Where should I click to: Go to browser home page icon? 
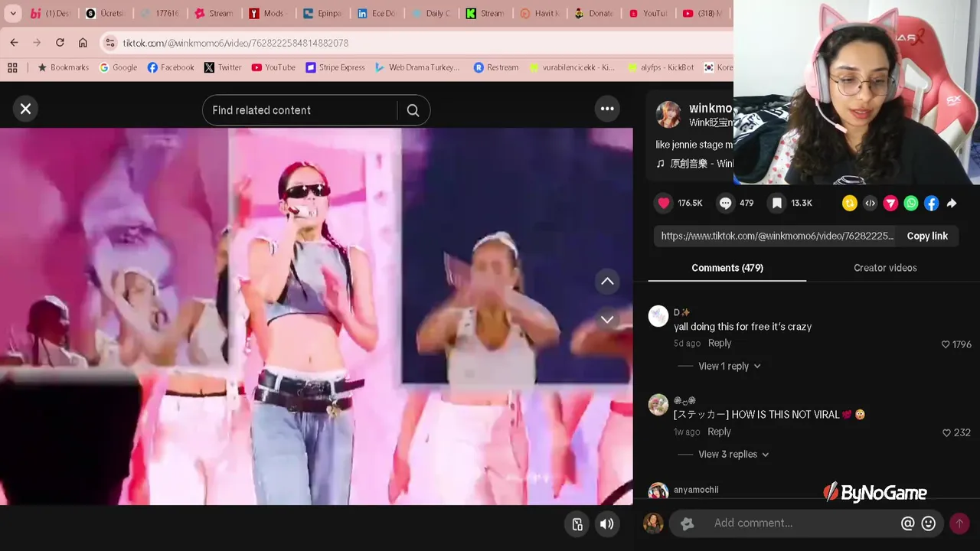[83, 43]
